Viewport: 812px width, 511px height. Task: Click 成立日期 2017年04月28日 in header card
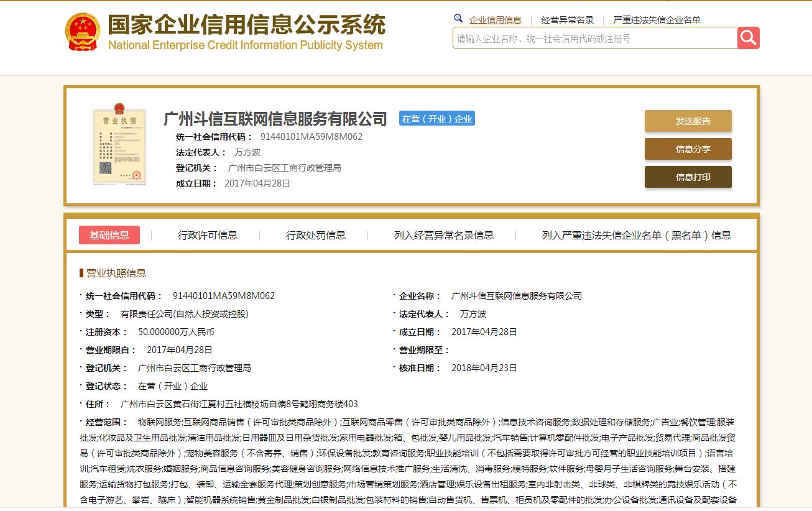tap(257, 183)
